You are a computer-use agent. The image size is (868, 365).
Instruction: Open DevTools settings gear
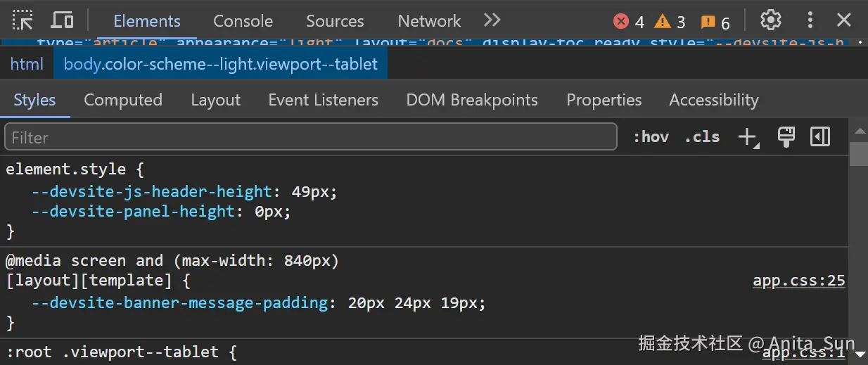771,20
